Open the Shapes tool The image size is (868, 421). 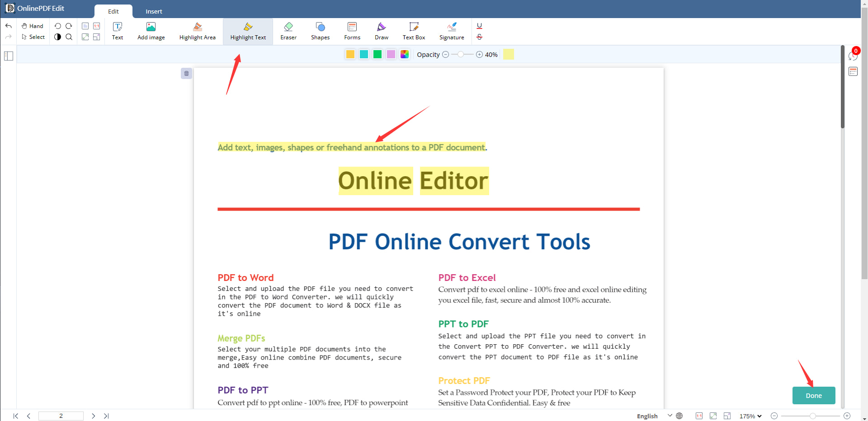(320, 31)
